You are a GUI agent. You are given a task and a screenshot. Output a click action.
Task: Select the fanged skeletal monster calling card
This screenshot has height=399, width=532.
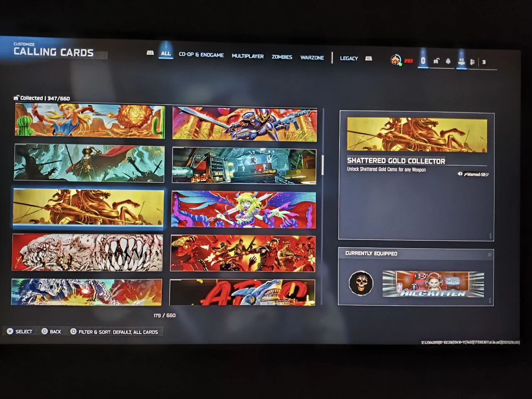(87, 252)
